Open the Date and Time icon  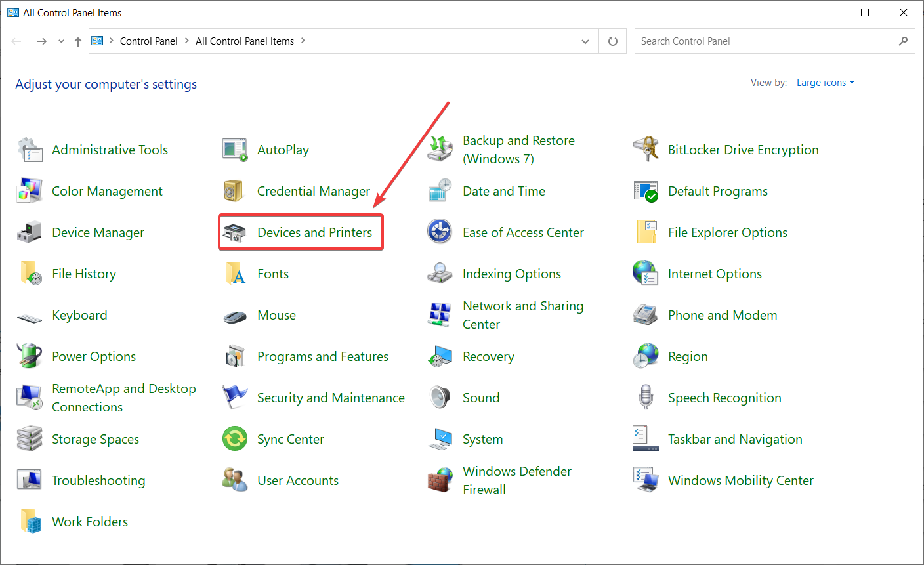click(440, 191)
